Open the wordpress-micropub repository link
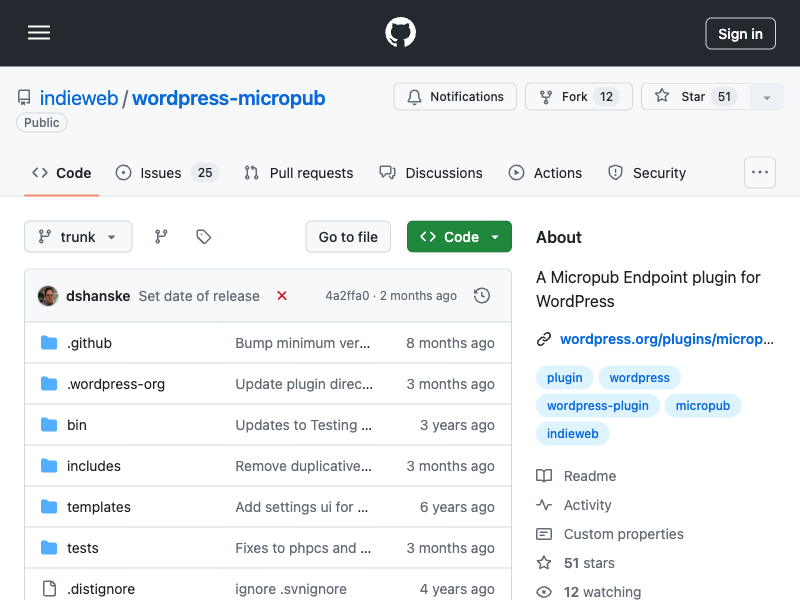The image size is (800, 600). pos(229,98)
